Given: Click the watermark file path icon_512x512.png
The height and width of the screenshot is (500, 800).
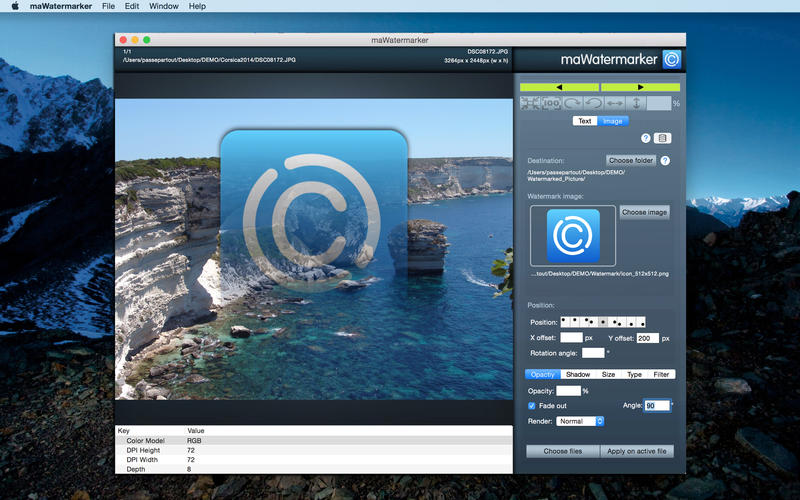Looking at the screenshot, I should coord(599,274).
